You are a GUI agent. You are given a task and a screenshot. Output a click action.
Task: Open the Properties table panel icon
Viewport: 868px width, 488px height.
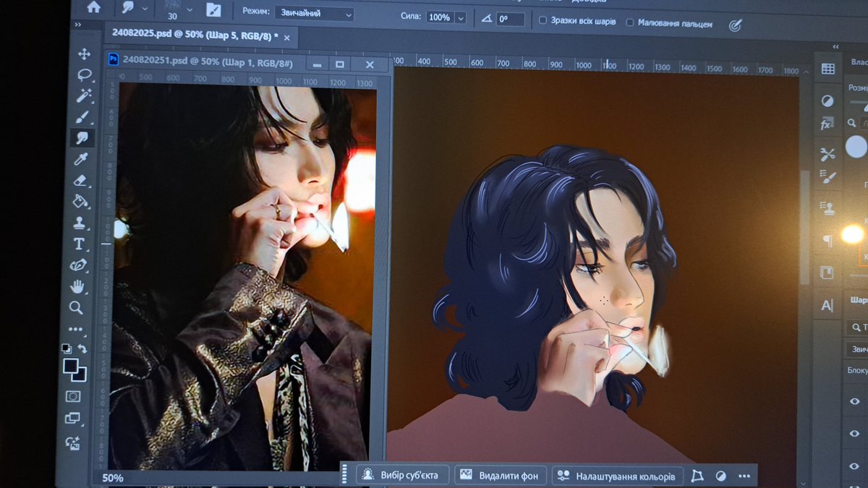[x=828, y=69]
